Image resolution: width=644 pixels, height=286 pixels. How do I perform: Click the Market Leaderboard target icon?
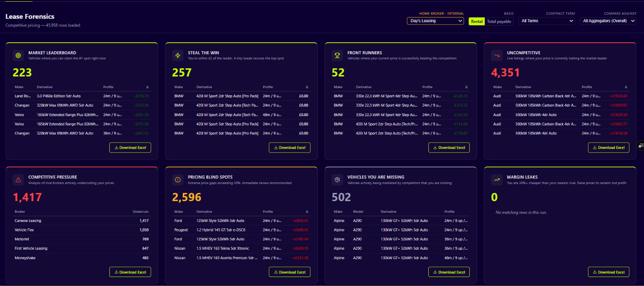18,55
